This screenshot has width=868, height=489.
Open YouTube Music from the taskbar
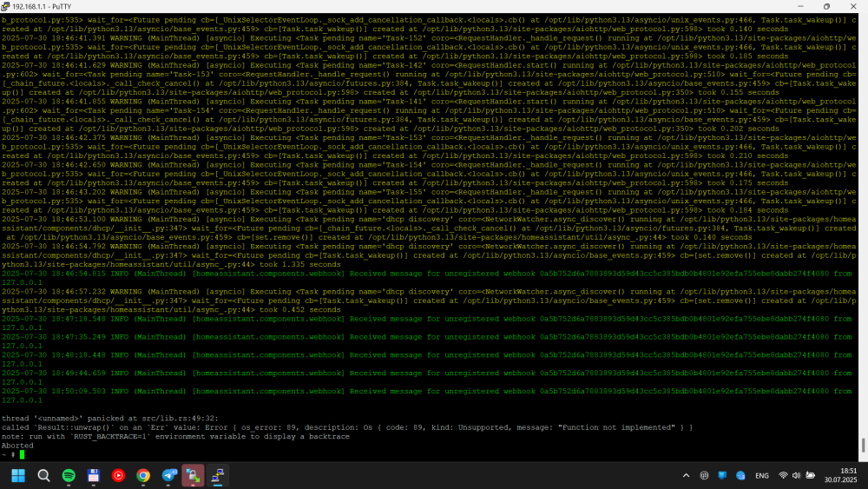118,476
